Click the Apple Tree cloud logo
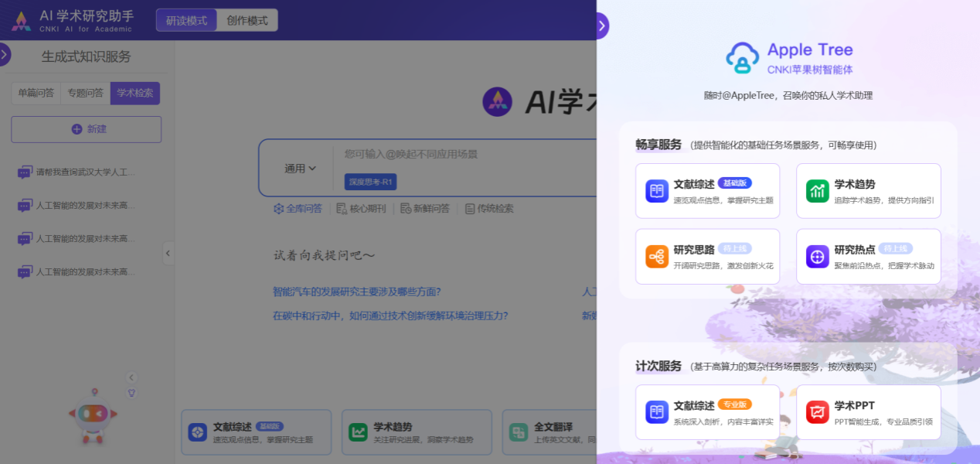This screenshot has height=464, width=980. point(742,59)
